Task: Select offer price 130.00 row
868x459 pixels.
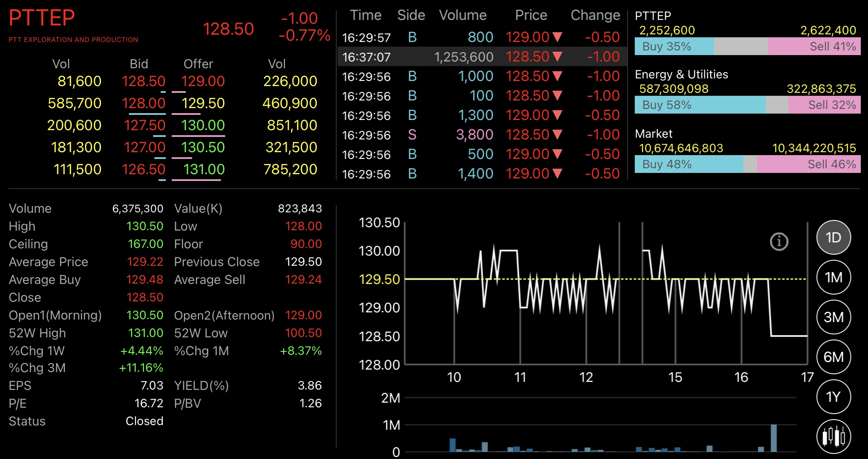Action: (203, 125)
